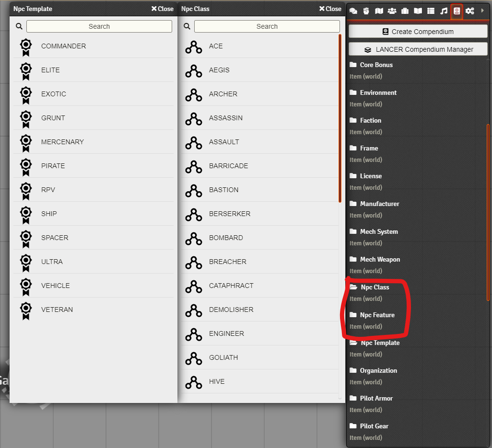This screenshot has height=448, width=492.
Task: Open the Mech System compendium
Action: (x=379, y=232)
